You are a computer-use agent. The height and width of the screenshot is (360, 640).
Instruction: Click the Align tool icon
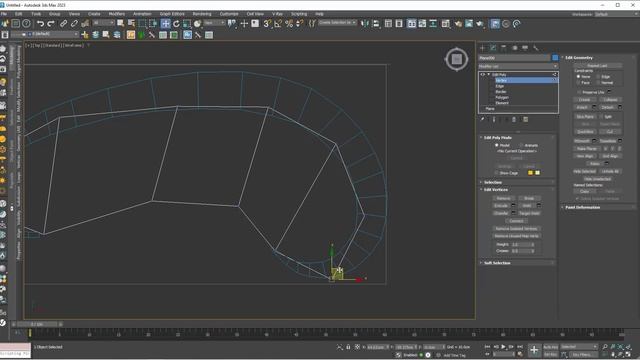(376, 24)
